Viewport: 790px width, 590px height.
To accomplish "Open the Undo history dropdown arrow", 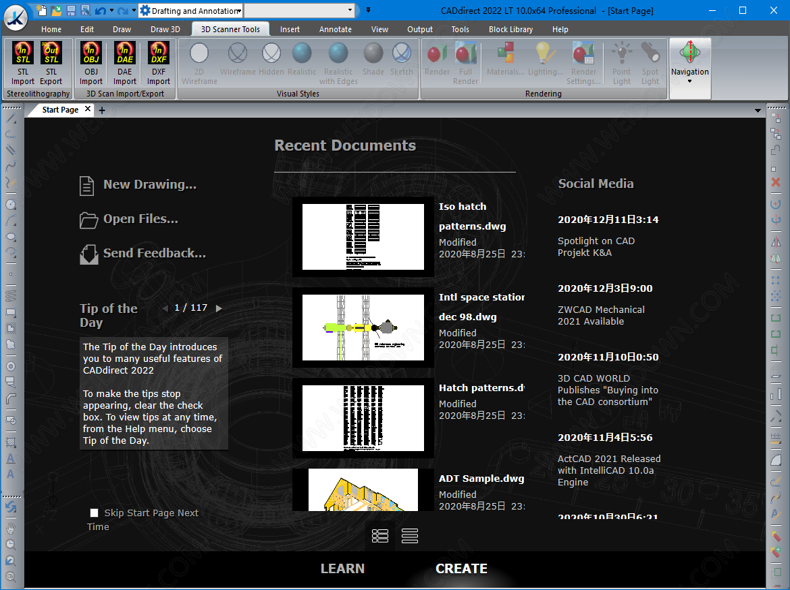I will pyautogui.click(x=111, y=10).
